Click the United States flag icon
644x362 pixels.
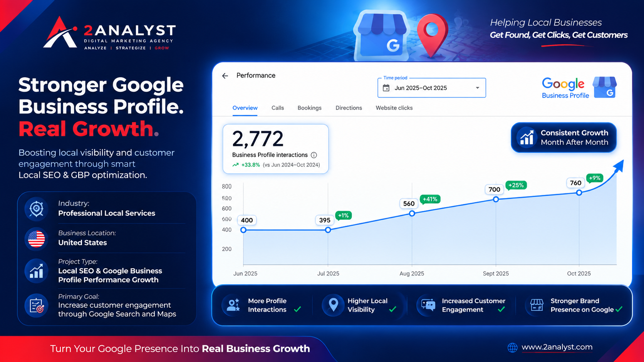[37, 239]
